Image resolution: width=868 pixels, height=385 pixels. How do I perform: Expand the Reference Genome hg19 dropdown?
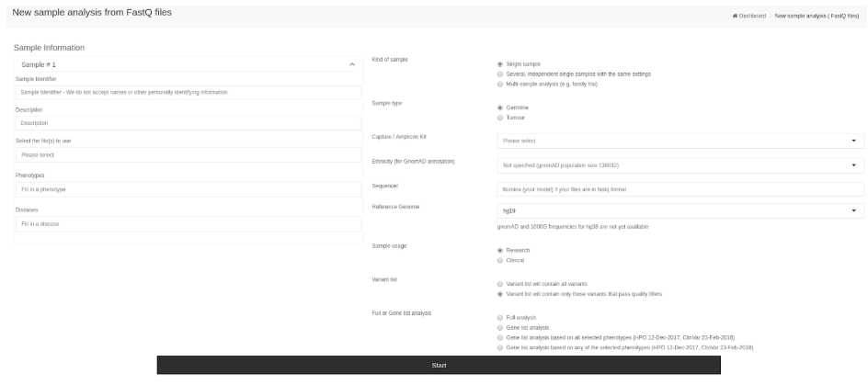(x=680, y=210)
